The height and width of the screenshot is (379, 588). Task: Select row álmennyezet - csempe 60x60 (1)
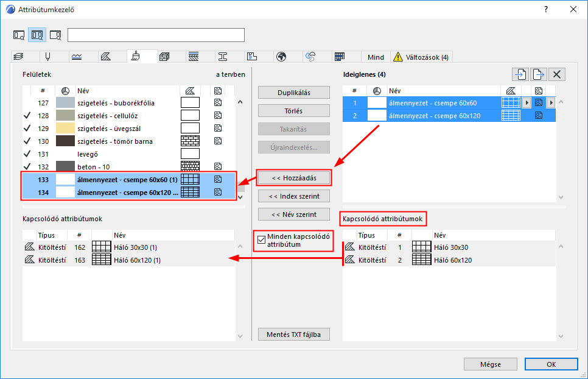coord(128,179)
